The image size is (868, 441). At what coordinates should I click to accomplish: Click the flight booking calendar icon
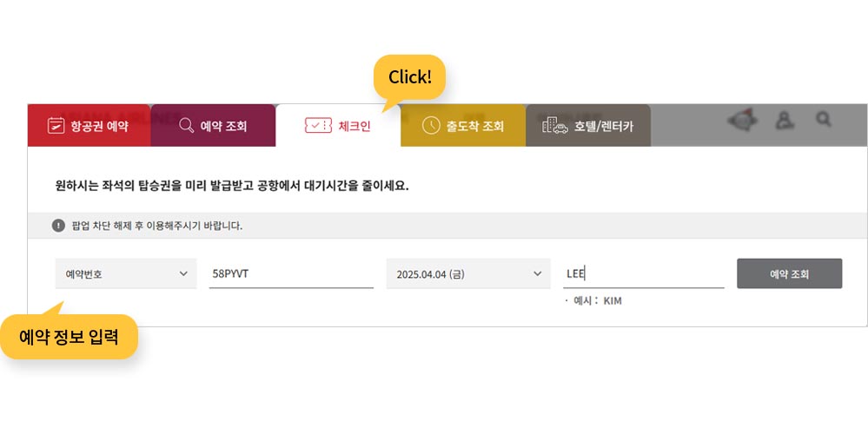click(56, 126)
